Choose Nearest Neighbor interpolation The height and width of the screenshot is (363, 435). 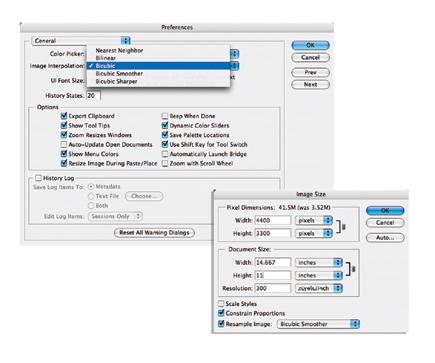point(158,50)
